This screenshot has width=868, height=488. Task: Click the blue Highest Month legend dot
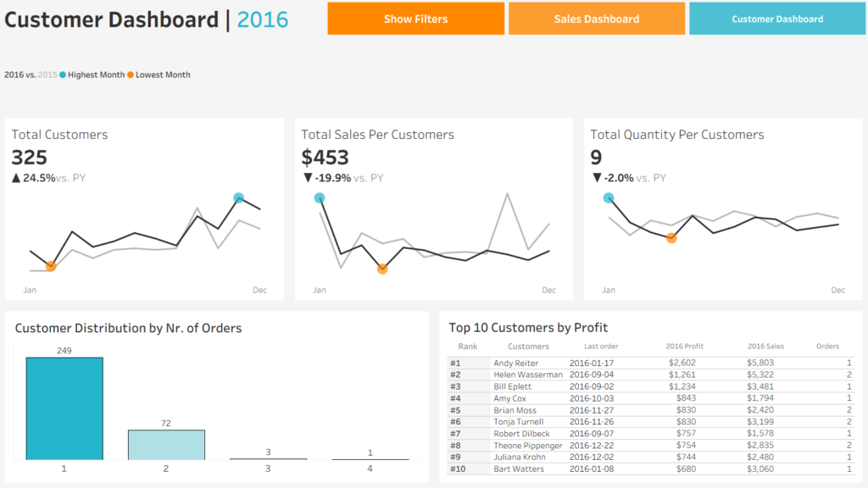(x=63, y=75)
